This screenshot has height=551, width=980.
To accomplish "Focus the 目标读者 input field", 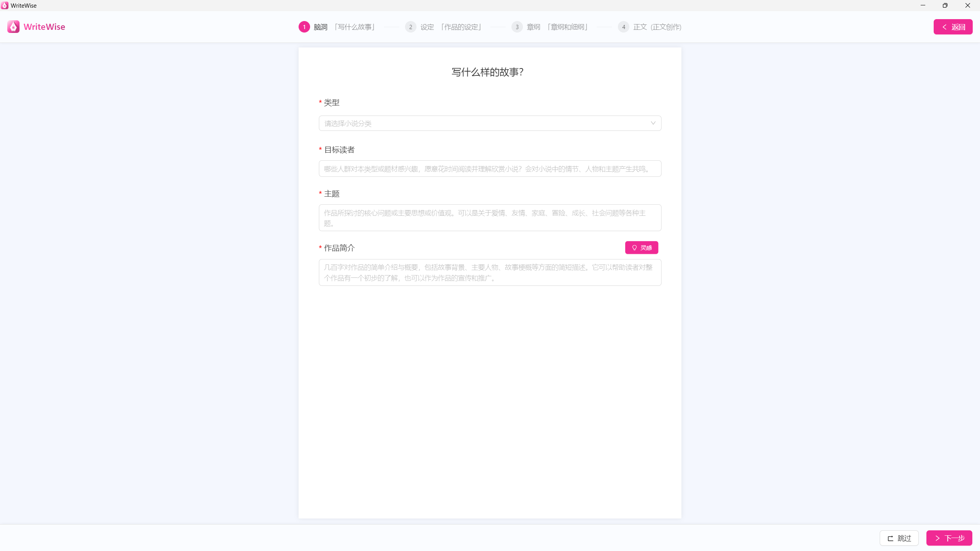I will click(490, 169).
